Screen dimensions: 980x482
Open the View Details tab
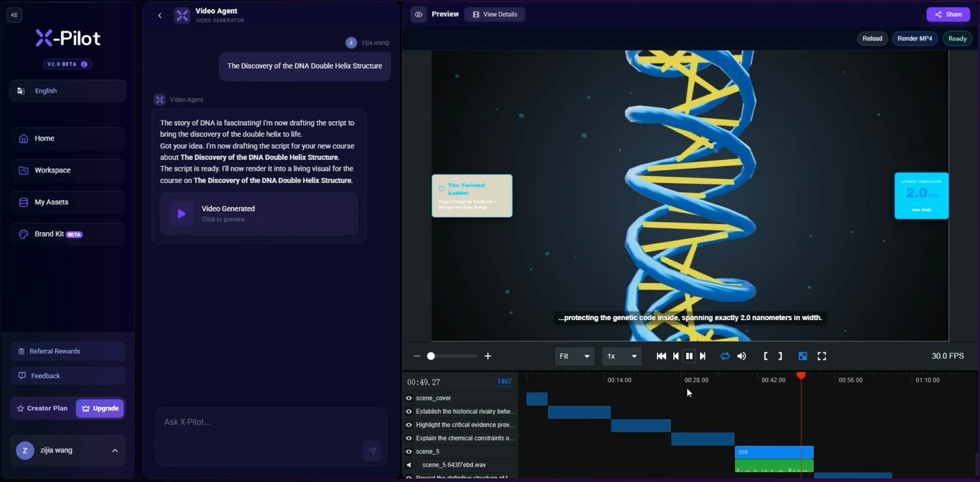tap(495, 14)
